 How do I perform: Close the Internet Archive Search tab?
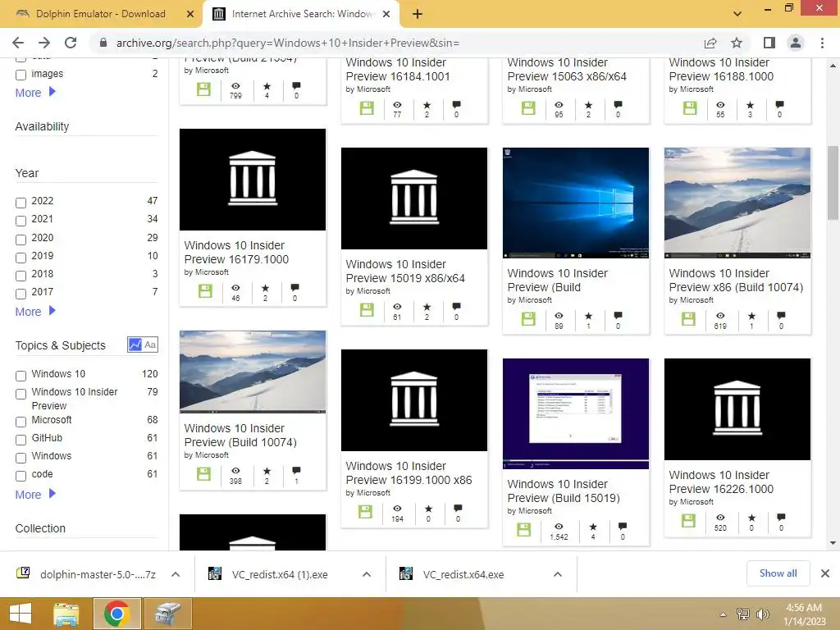[386, 14]
